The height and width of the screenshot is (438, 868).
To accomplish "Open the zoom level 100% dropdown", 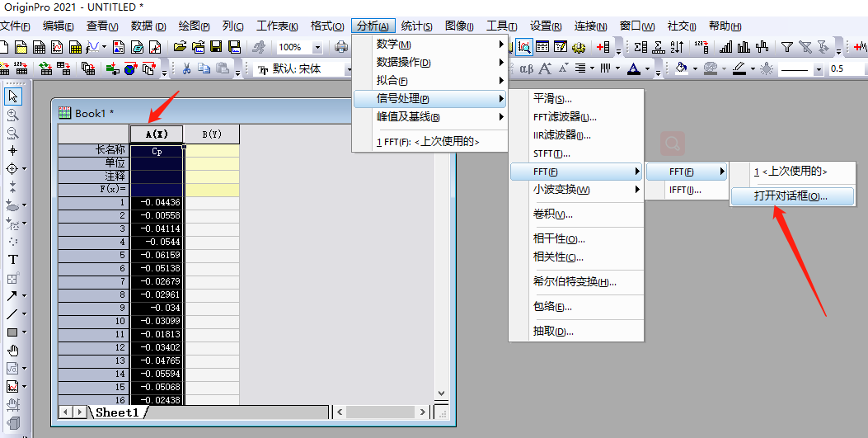I will coord(317,48).
